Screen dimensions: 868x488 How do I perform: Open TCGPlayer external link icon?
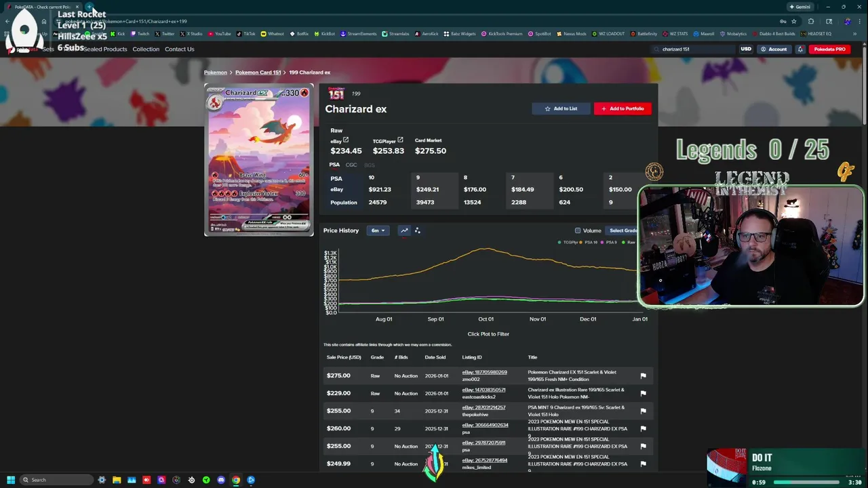400,140
